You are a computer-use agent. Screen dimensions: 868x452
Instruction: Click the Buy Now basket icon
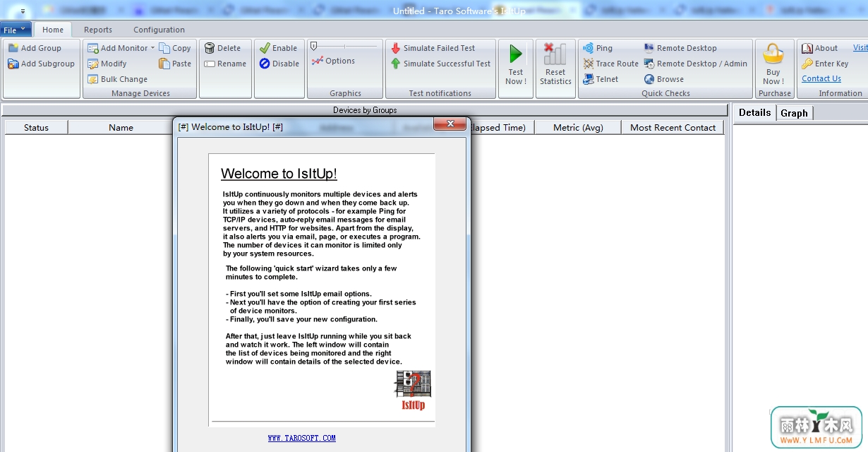coord(773,54)
